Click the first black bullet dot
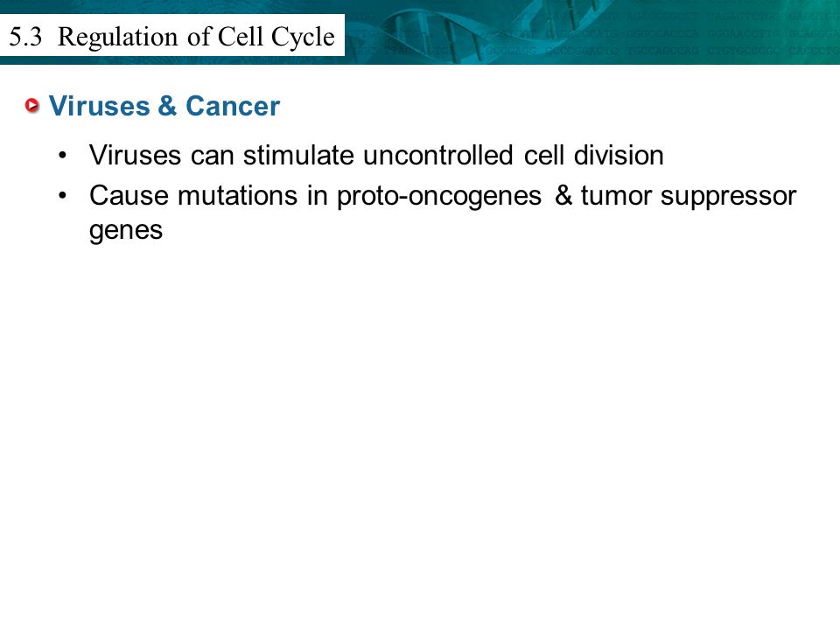This screenshot has height=630, width=840. click(x=63, y=156)
